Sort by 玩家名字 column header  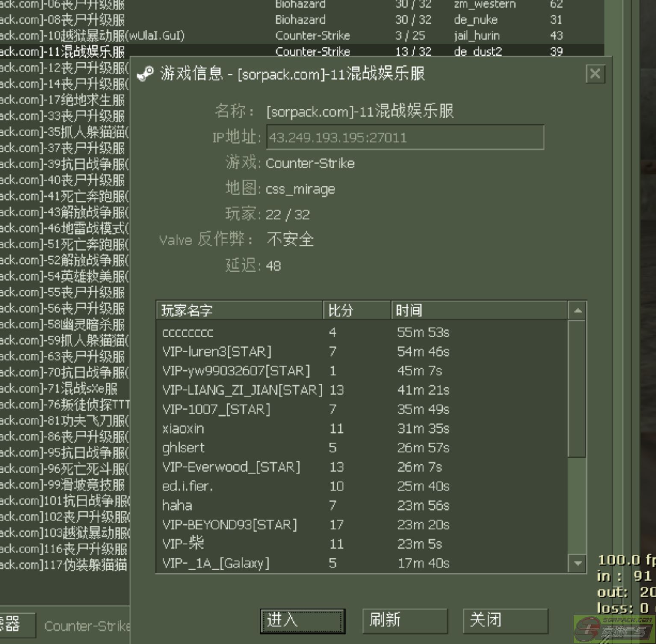coord(239,310)
